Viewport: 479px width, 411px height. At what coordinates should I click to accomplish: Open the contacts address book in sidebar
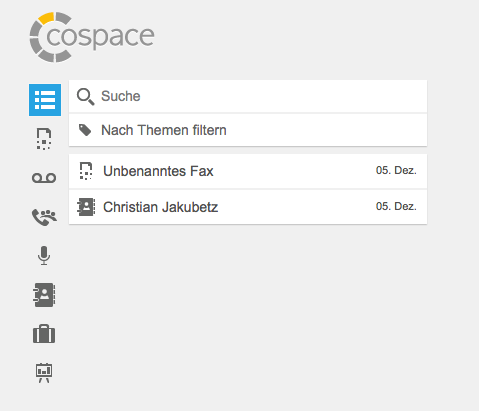coord(44,295)
